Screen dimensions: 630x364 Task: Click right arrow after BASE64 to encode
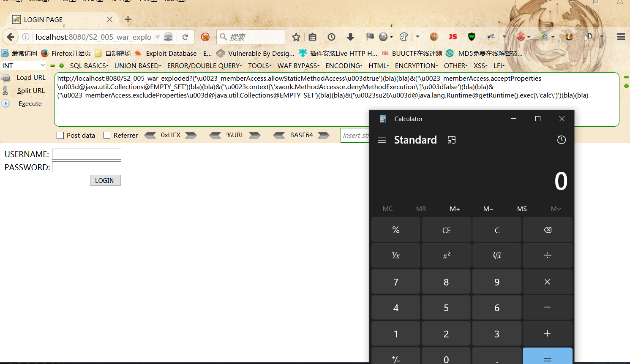pos(324,135)
